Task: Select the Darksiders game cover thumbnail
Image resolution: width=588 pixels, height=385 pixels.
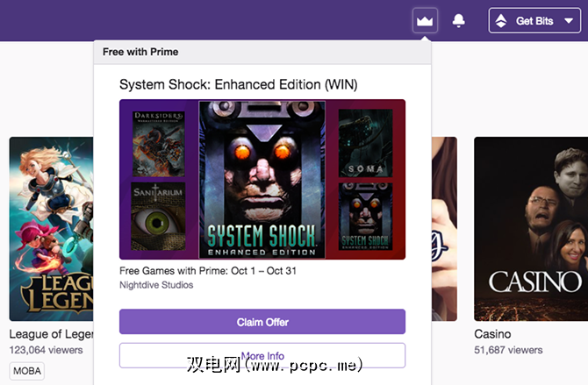Action: [x=159, y=144]
